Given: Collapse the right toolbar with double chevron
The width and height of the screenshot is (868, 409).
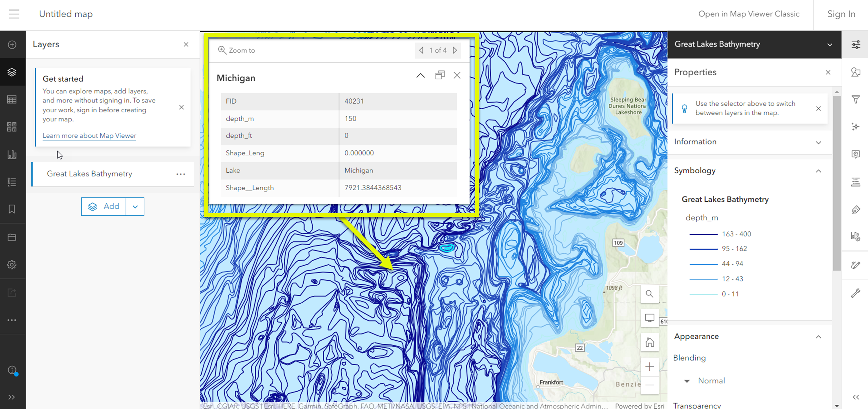Looking at the screenshot, I should click(x=856, y=397).
